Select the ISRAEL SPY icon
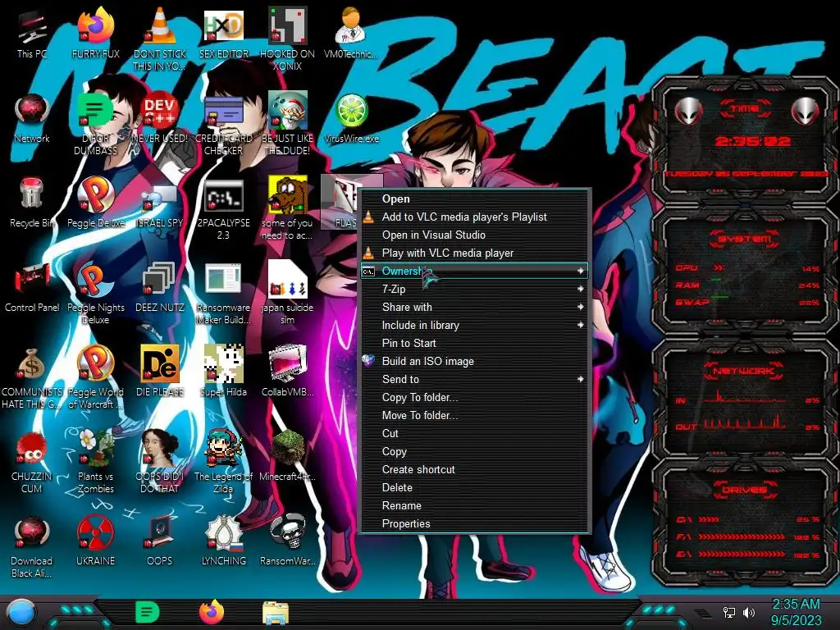840x630 pixels. (x=160, y=203)
